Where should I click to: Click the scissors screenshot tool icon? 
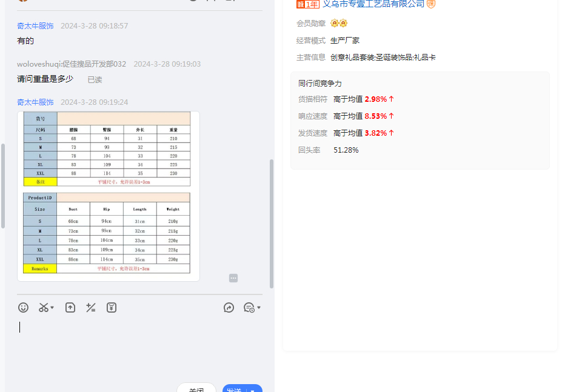coord(43,308)
